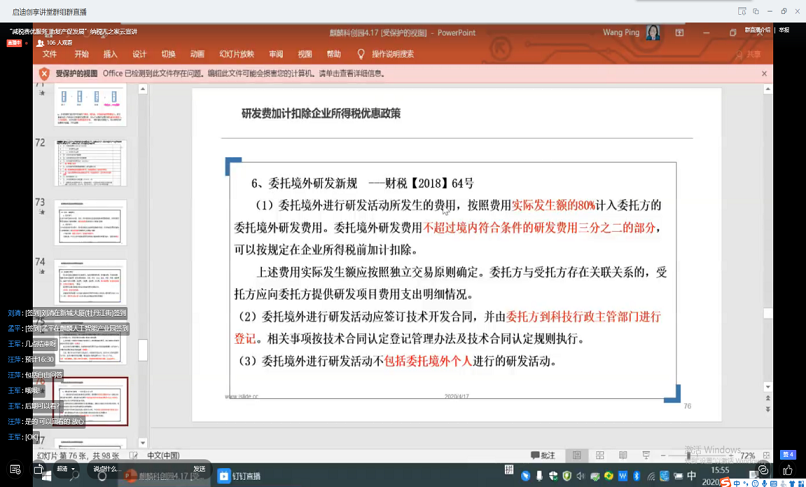Switch to Normal view icon
The height and width of the screenshot is (487, 806).
tap(577, 456)
